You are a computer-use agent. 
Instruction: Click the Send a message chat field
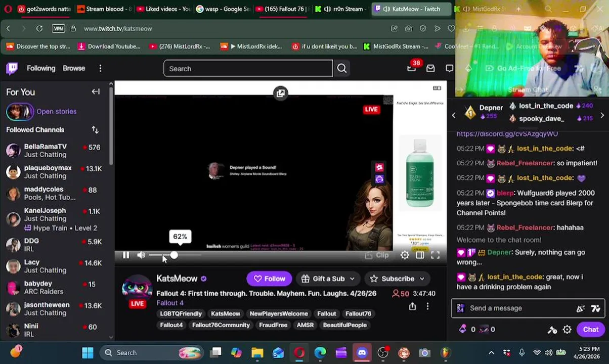coord(521,308)
